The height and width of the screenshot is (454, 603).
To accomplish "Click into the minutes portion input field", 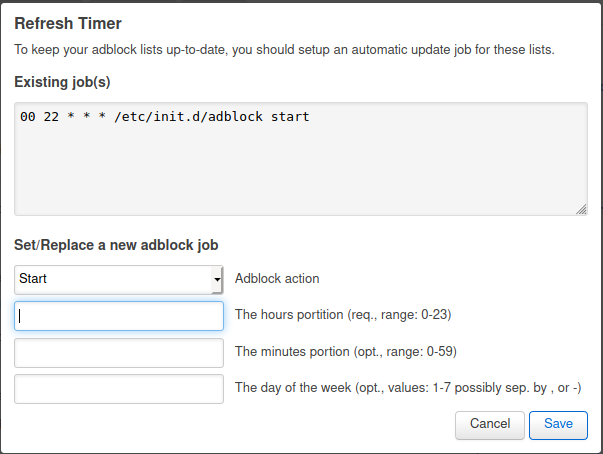I will [x=118, y=353].
